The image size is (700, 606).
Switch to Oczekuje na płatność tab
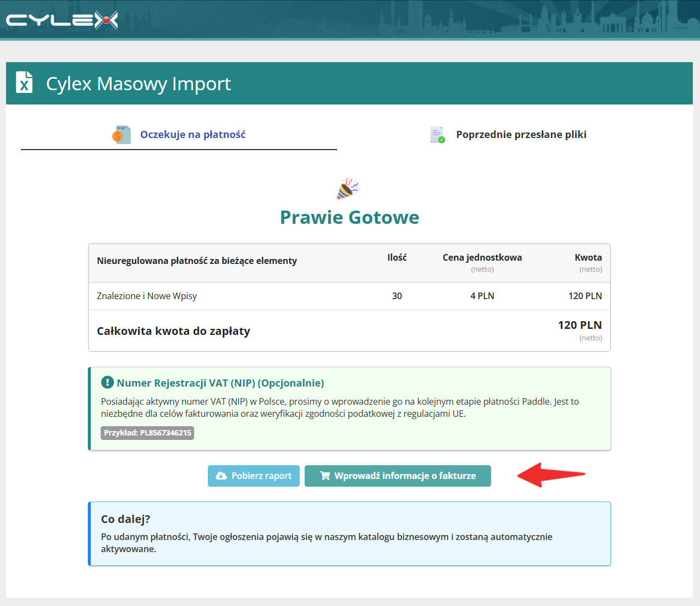click(179, 135)
